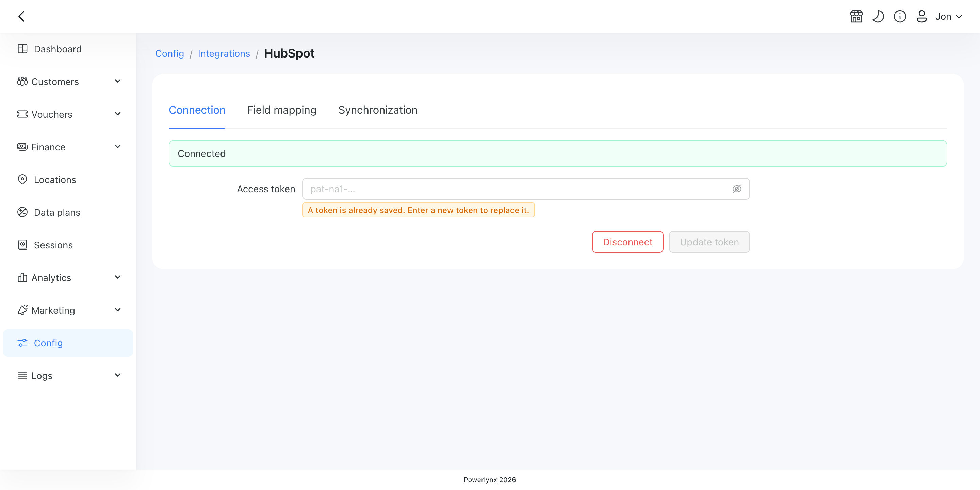Click the Dashboard sidebar icon
The height and width of the screenshot is (490, 980).
(x=22, y=49)
